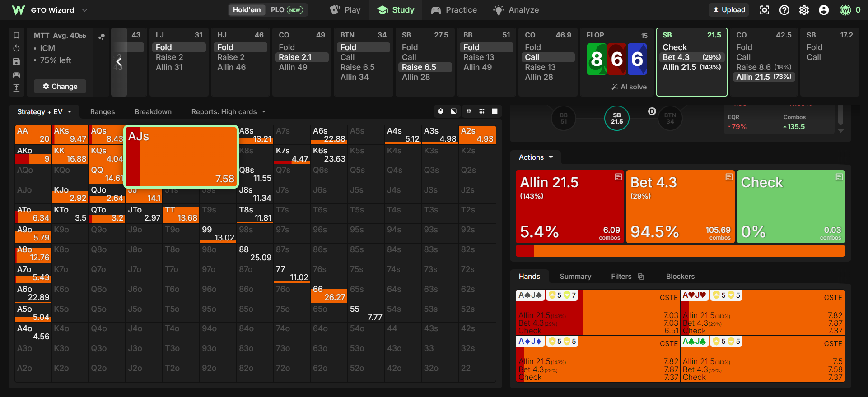This screenshot has height=397, width=868.
Task: Open the Blockers tab
Action: [680, 277]
